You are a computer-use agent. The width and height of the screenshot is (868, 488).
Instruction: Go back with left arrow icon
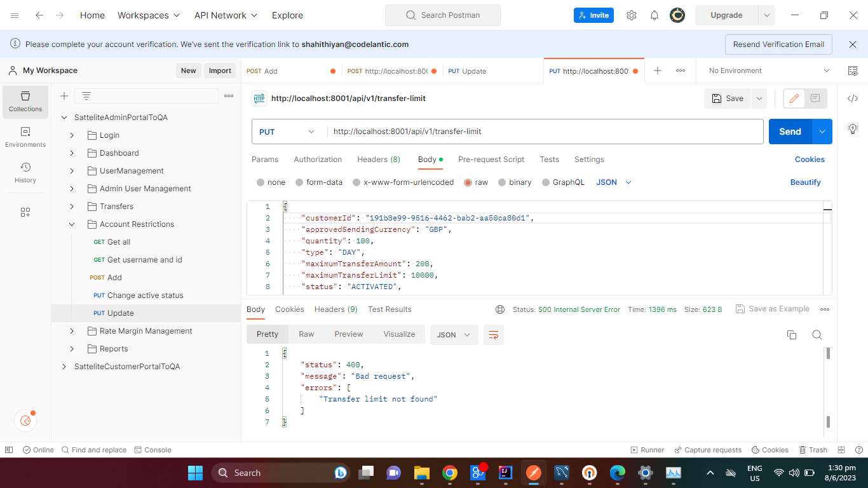pos(39,15)
